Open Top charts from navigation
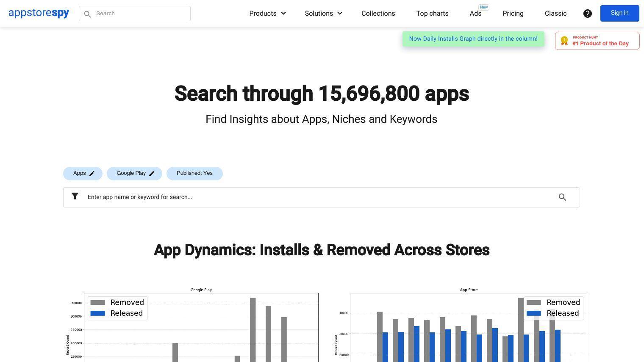This screenshot has height=362, width=644. (x=432, y=14)
